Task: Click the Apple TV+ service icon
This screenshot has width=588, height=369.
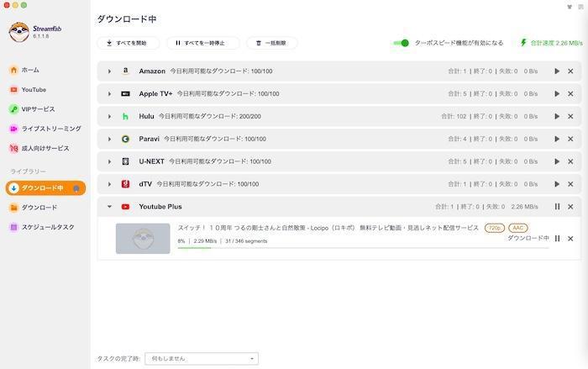Action: 126,94
